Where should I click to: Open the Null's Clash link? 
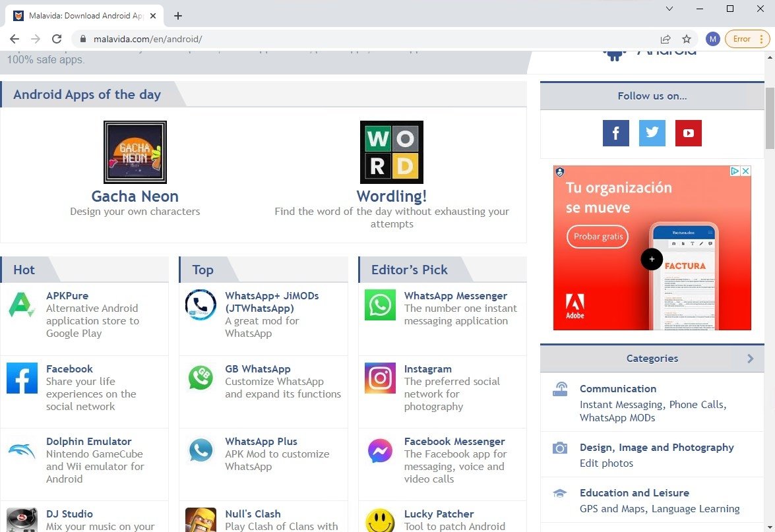253,514
